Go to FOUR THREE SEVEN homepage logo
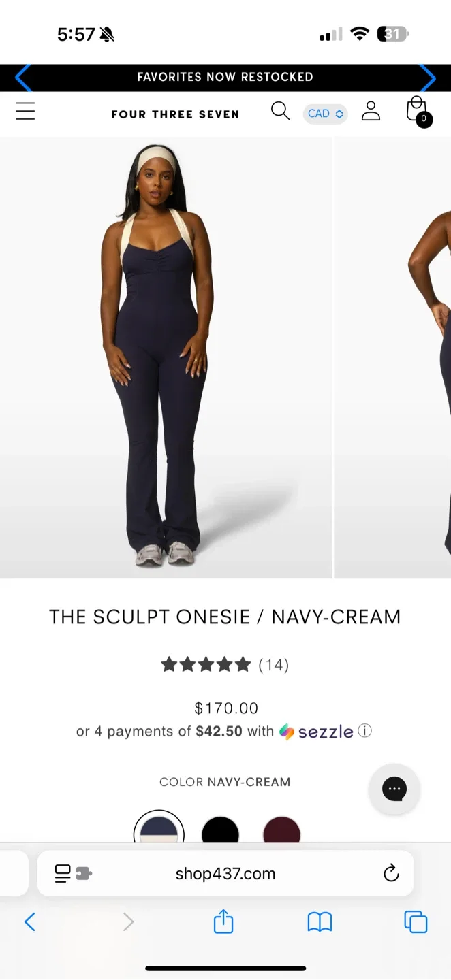The height and width of the screenshot is (980, 451). click(175, 114)
